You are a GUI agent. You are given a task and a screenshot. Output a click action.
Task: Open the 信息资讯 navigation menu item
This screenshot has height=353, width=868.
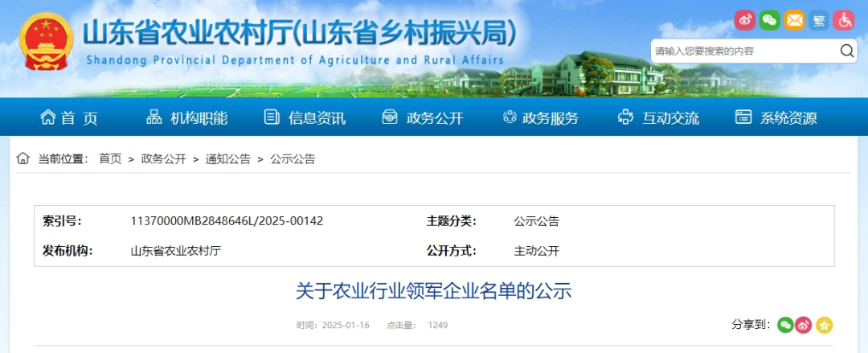pyautogui.click(x=317, y=117)
